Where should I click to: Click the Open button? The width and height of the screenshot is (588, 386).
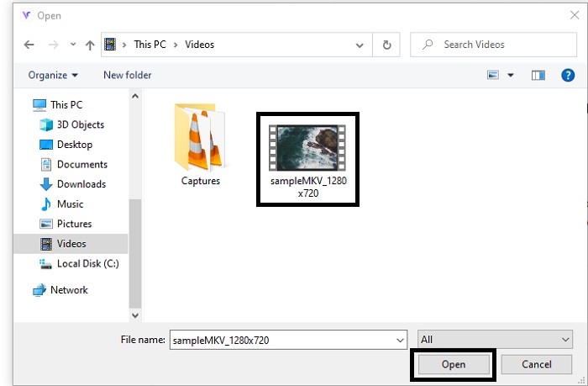coord(453,365)
